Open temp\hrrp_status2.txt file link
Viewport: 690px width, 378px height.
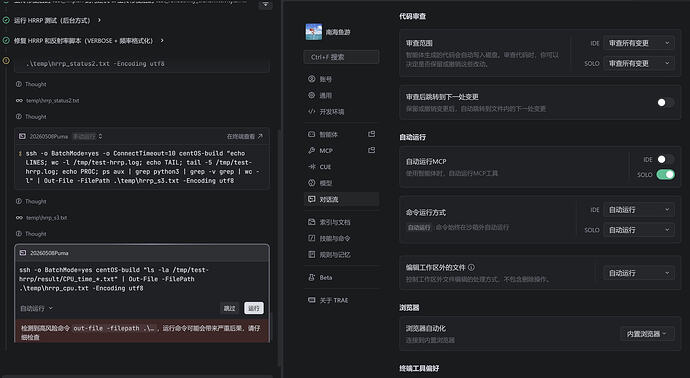coord(52,100)
